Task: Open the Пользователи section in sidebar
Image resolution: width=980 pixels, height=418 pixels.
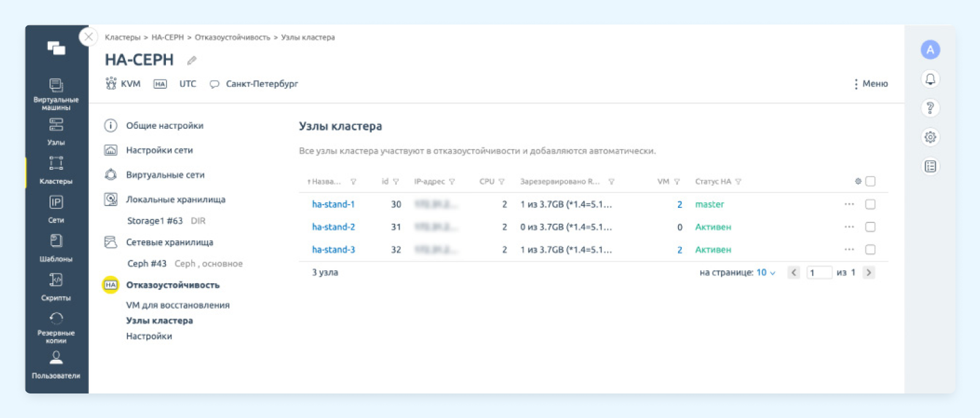Action: tap(56, 365)
